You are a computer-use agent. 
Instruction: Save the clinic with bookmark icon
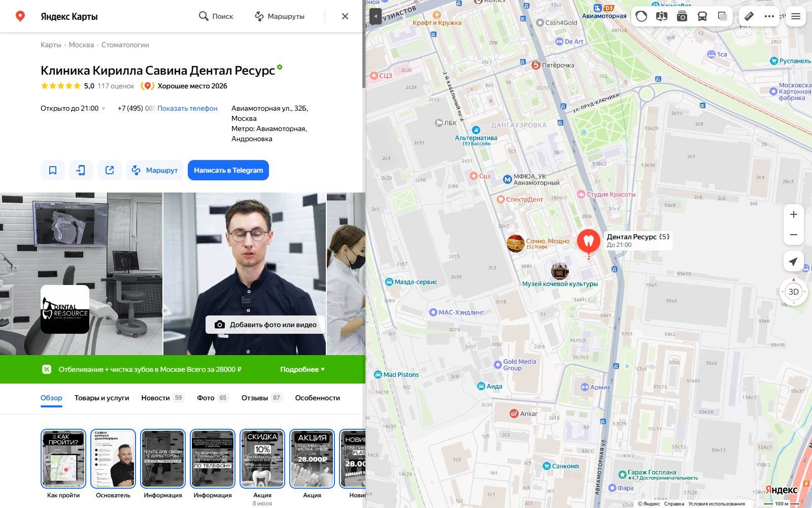[x=53, y=170]
